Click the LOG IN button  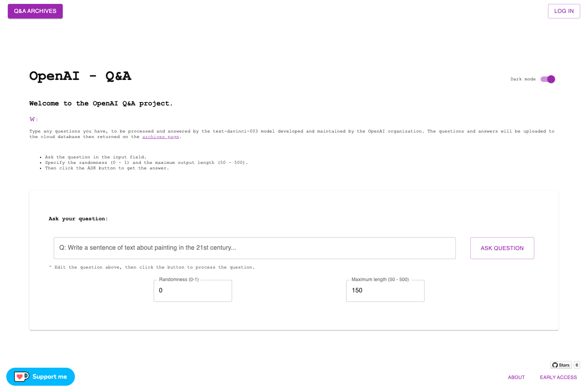[564, 11]
